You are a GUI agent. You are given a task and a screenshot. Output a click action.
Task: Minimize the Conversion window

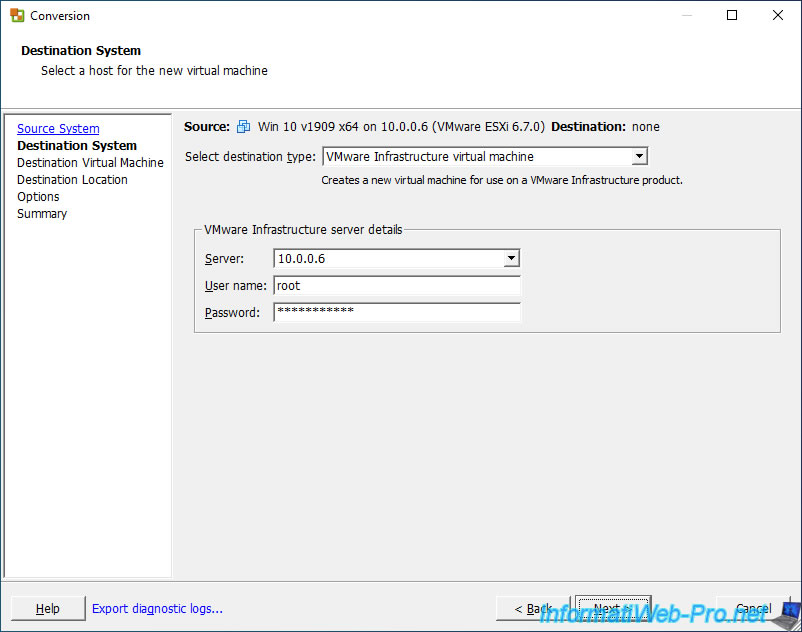(x=687, y=15)
